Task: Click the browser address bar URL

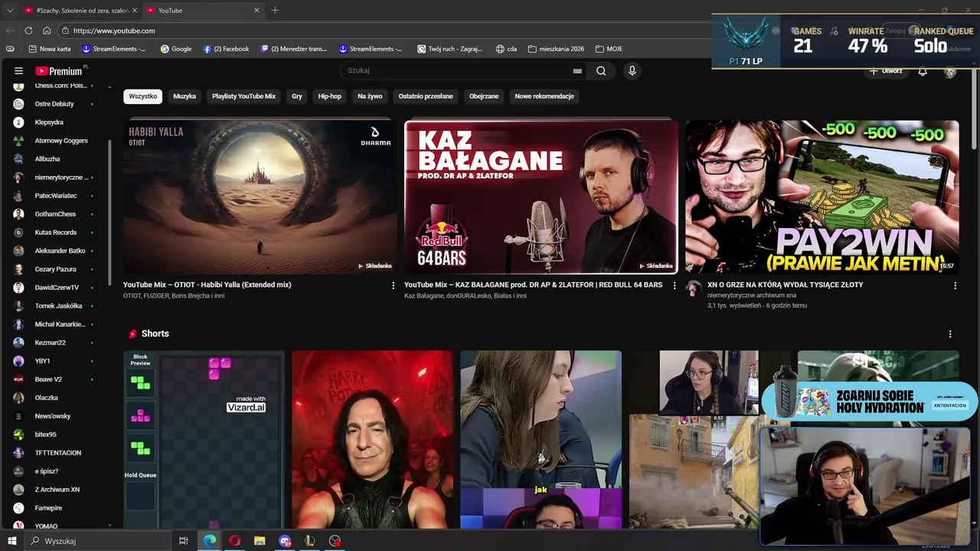Action: (x=114, y=31)
